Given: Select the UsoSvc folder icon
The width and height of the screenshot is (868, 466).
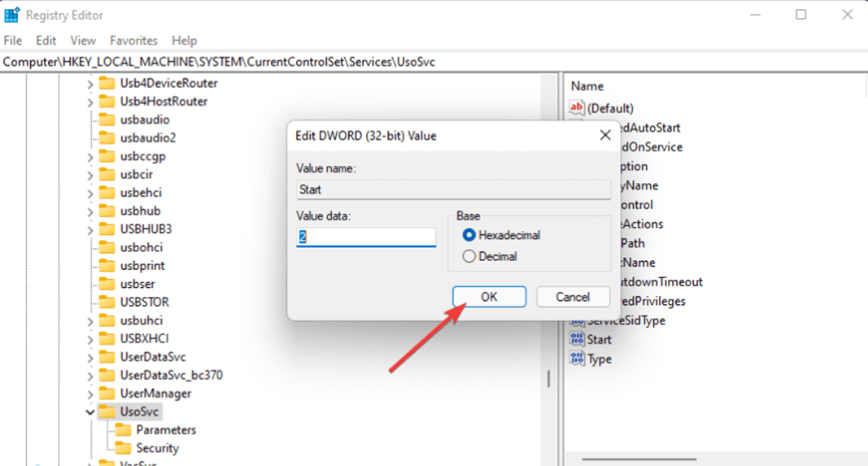Looking at the screenshot, I should click(x=107, y=412).
